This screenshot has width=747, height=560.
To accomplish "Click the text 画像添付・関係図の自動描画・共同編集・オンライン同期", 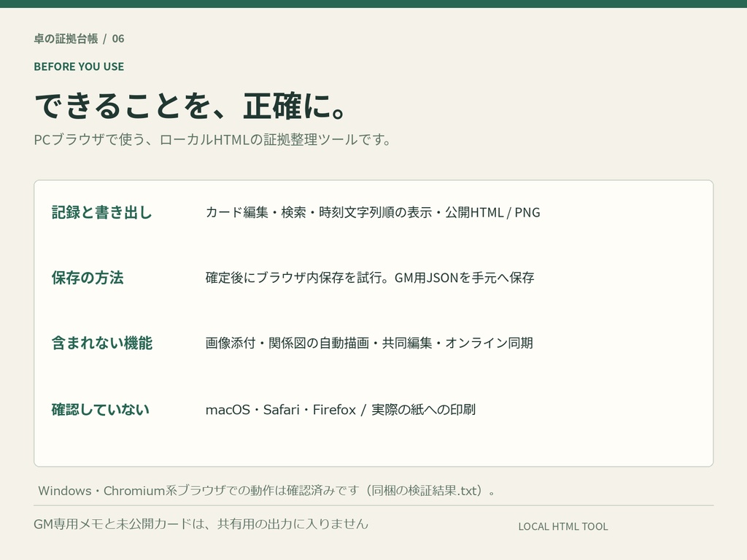I will tap(369, 343).
